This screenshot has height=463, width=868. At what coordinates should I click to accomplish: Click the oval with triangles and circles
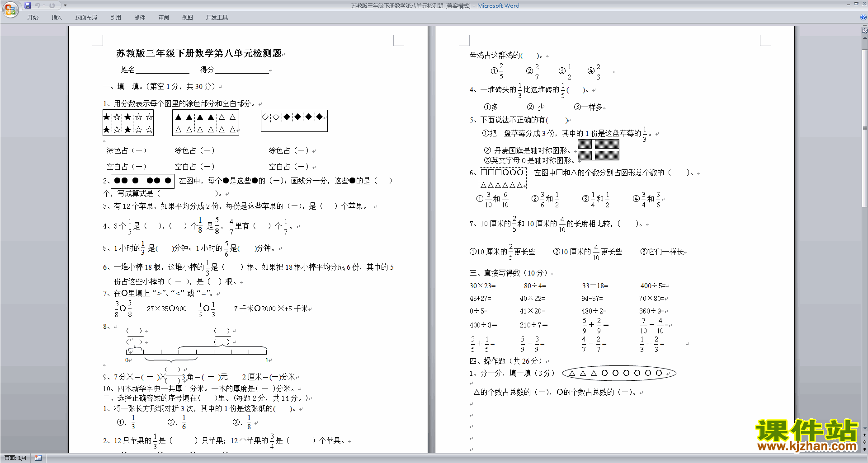point(619,373)
